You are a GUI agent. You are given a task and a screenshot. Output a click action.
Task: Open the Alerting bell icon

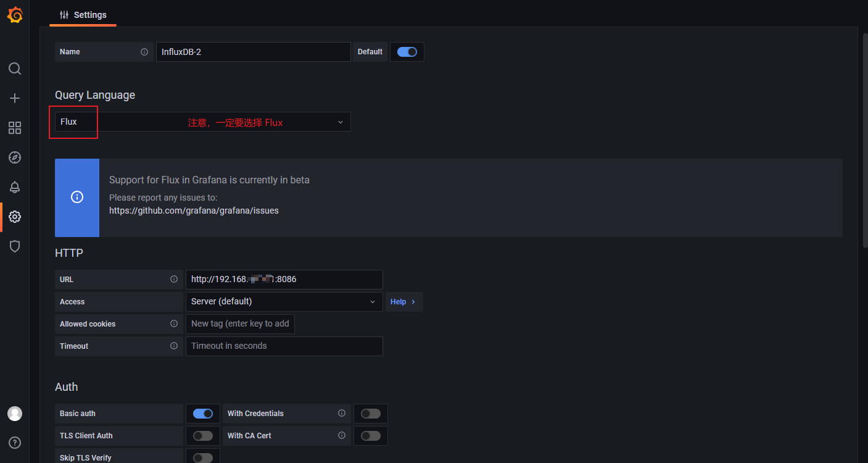15,187
